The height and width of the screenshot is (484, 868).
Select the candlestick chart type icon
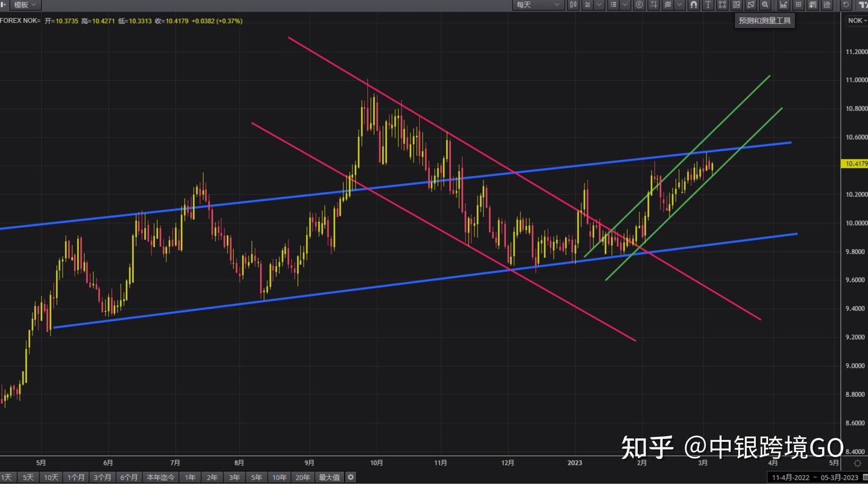[573, 5]
